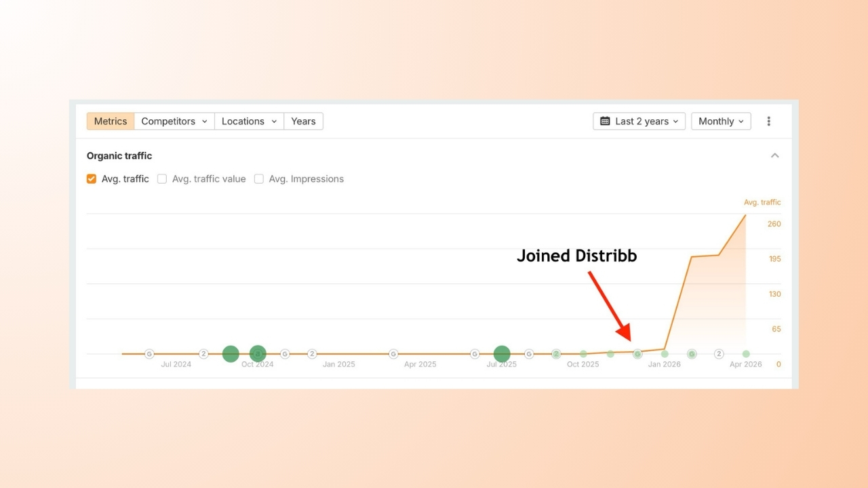
Task: Click the 65 axis value
Action: coord(776,329)
